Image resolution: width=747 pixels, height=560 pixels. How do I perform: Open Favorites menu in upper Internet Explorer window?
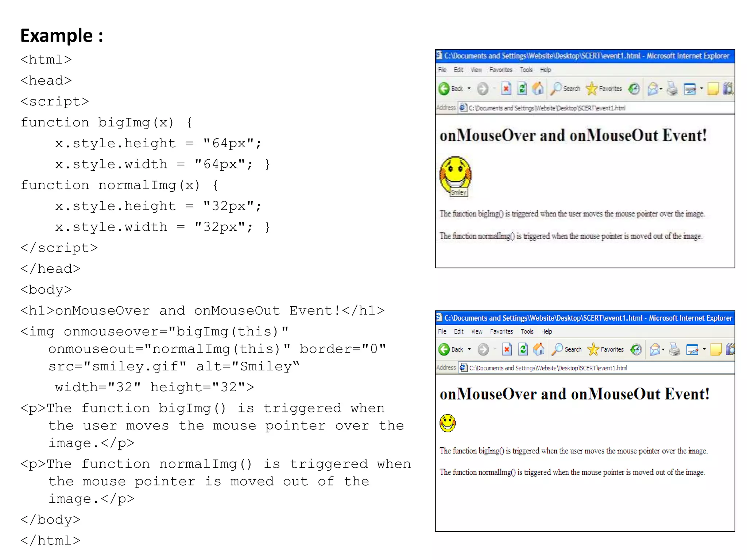501,70
